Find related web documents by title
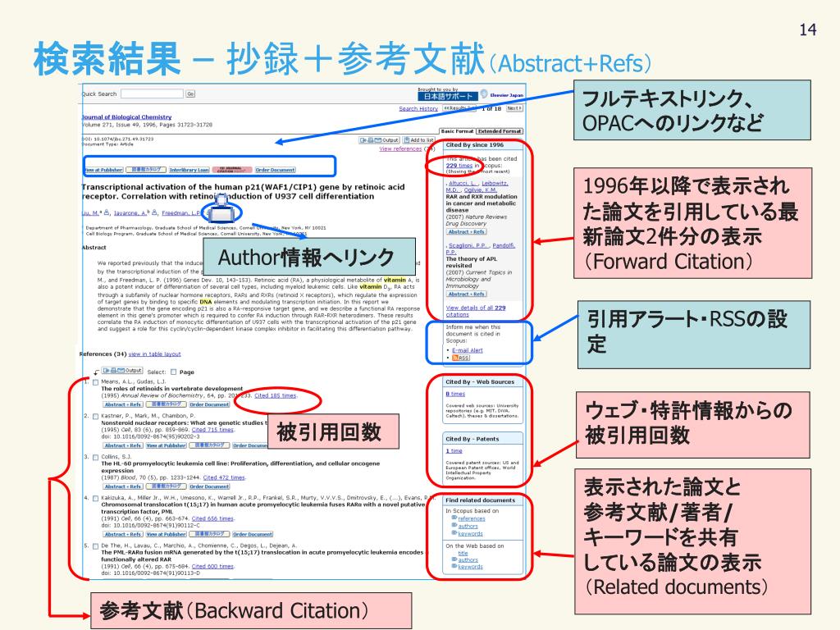The width and height of the screenshot is (840, 630). point(463,554)
